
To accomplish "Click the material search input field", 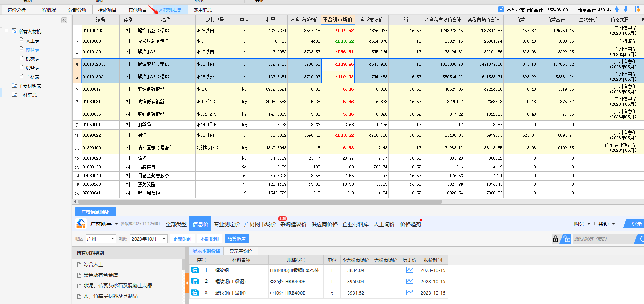I will tap(604, 239).
